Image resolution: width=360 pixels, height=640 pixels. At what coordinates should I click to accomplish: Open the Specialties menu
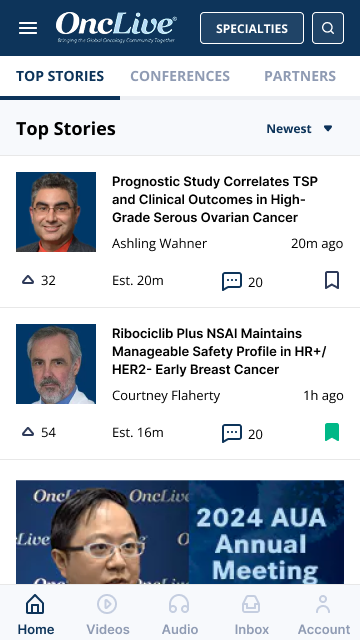click(252, 28)
